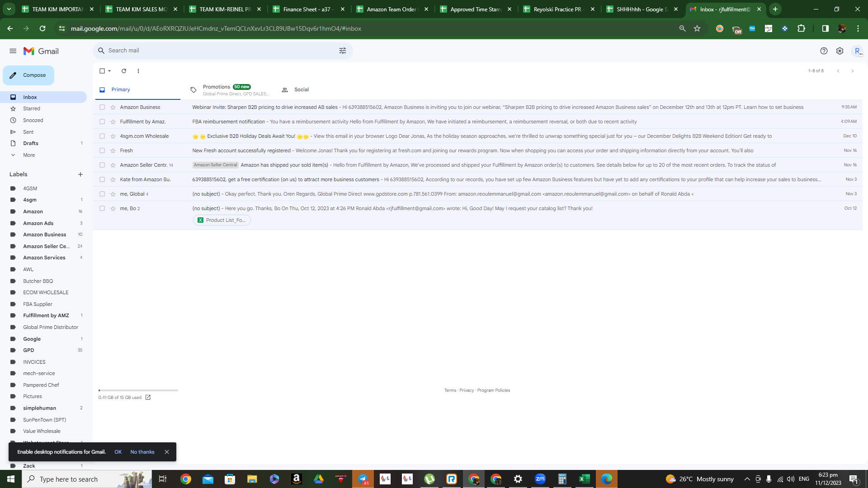Star the Fulfillment by Amaz. reimbursement email
Image resolution: width=868 pixels, height=488 pixels.
[113, 122]
